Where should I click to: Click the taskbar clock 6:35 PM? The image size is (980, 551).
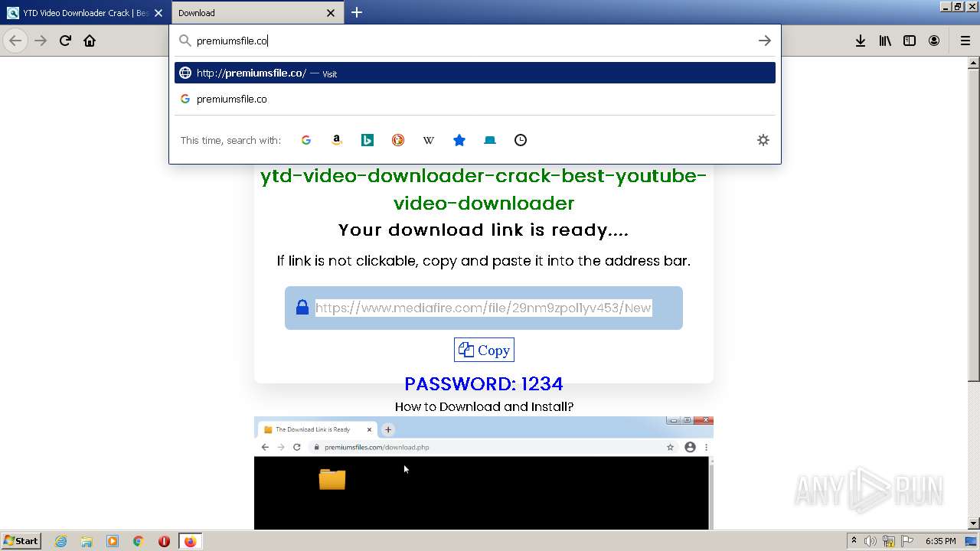pos(940,541)
